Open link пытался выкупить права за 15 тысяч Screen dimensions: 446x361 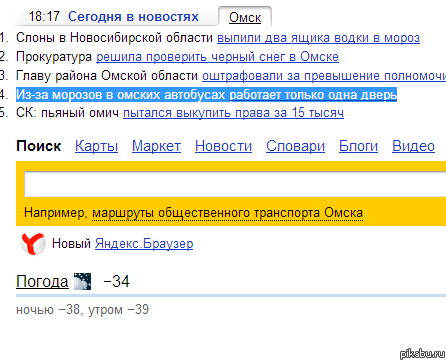click(x=233, y=113)
